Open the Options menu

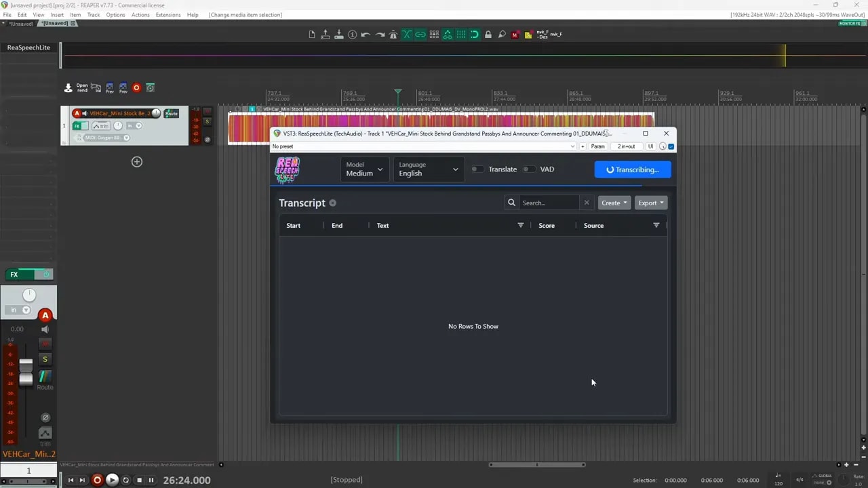click(x=115, y=15)
